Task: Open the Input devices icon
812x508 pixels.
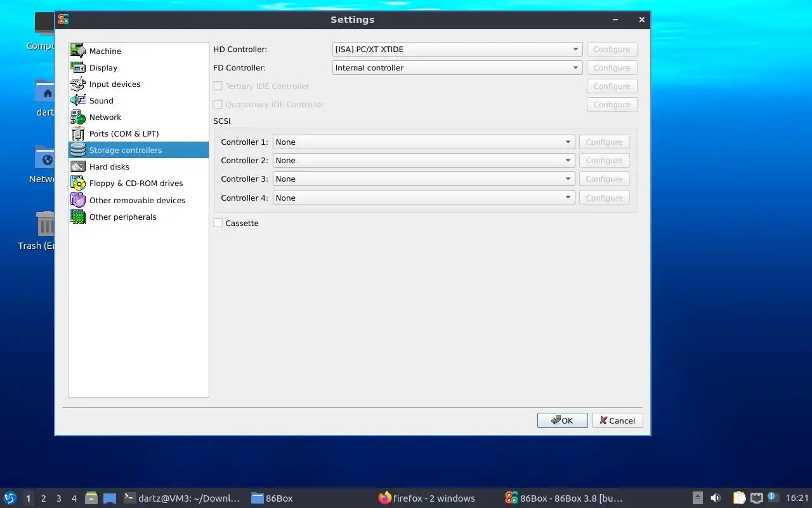Action: coord(78,84)
